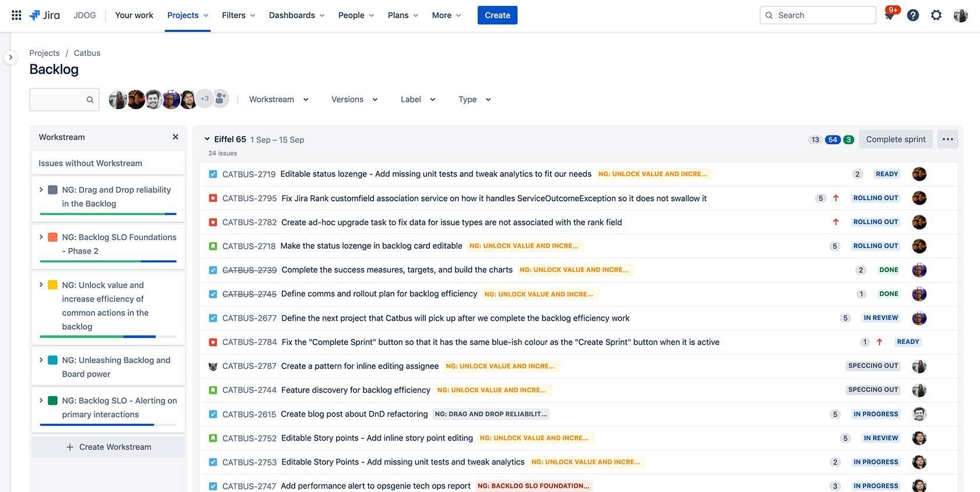This screenshot has height=492, width=980.
Task: Click the add people icon
Action: tap(220, 99)
